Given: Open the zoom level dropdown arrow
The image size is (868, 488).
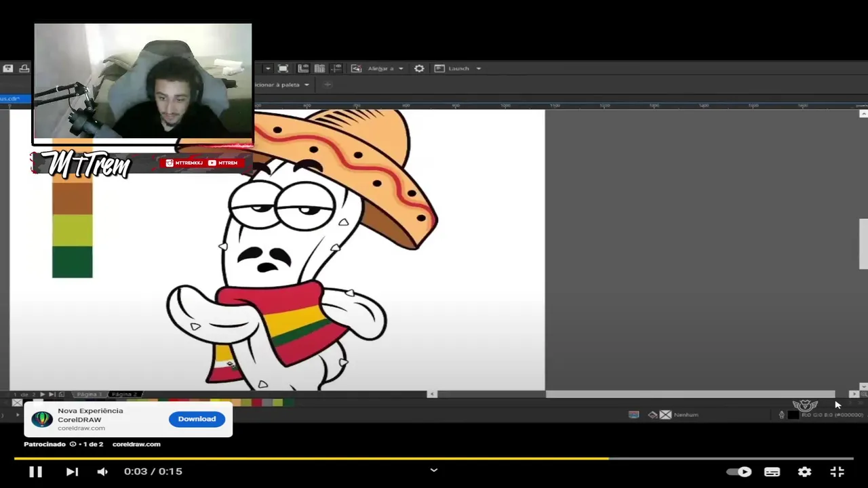Looking at the screenshot, I should 268,68.
